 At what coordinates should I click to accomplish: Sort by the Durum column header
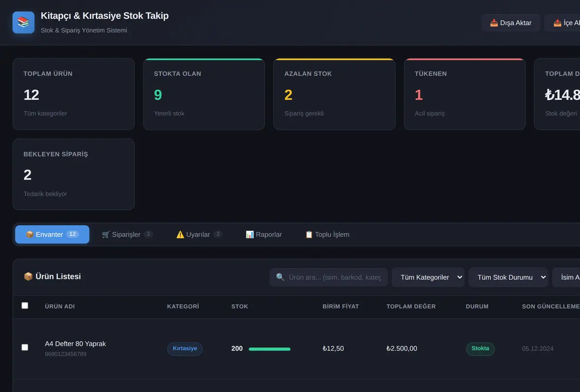[x=477, y=306]
